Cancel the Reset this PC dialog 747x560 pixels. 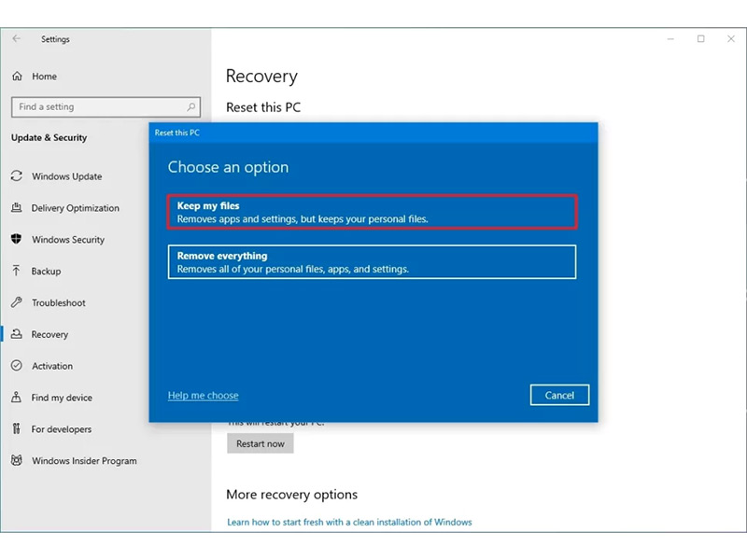pyautogui.click(x=559, y=395)
